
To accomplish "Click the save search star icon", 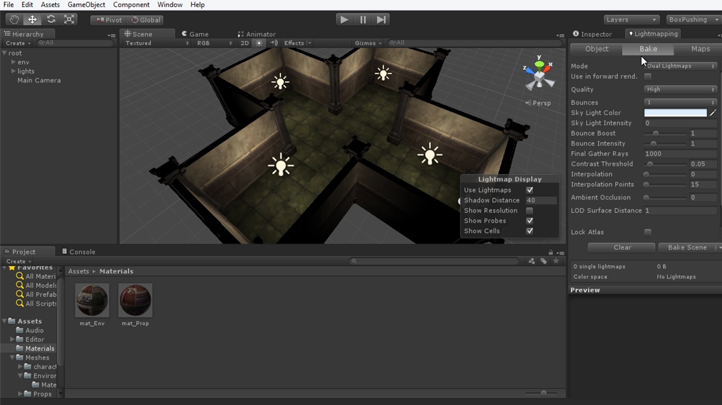I will pos(556,261).
